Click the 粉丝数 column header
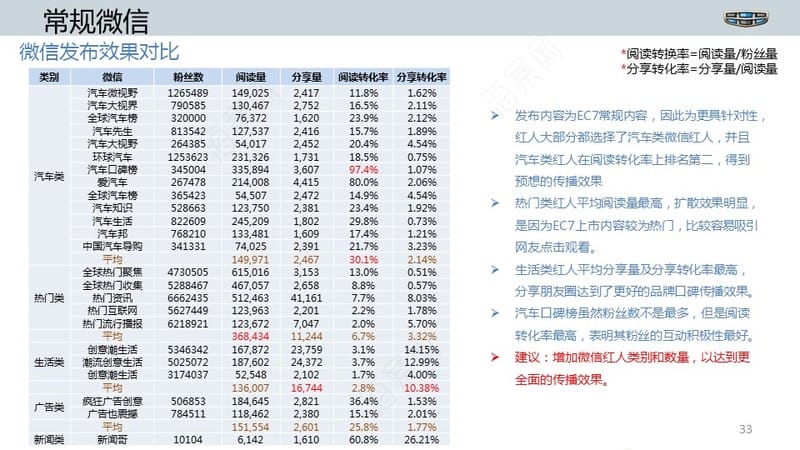This screenshot has height=450, width=800. pyautogui.click(x=188, y=77)
